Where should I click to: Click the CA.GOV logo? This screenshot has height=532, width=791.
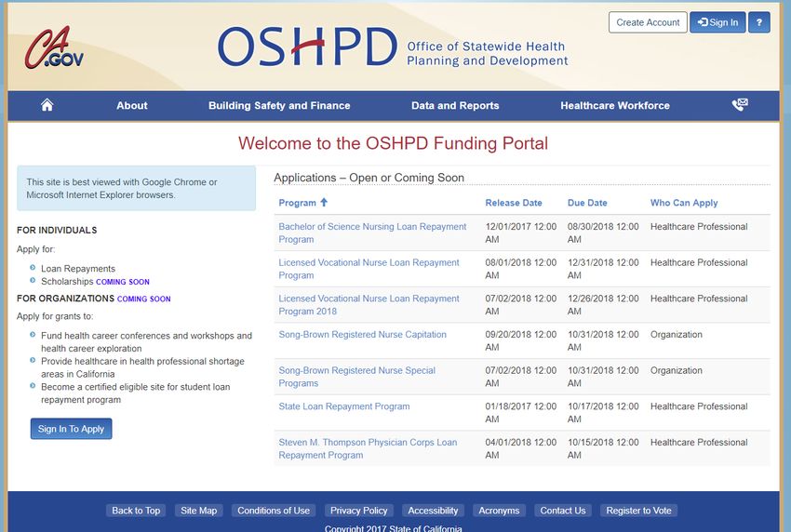click(54, 48)
